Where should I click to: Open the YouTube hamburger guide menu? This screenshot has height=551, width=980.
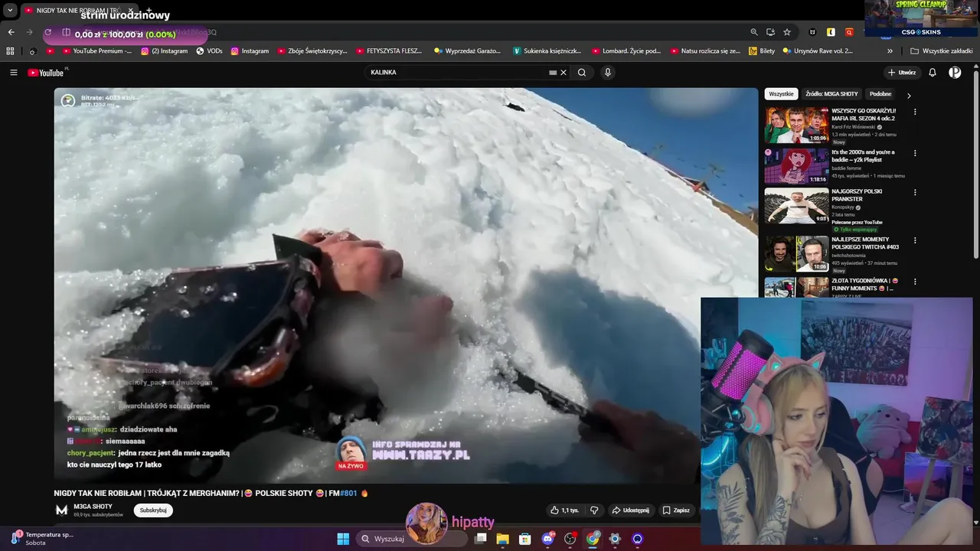(13, 73)
